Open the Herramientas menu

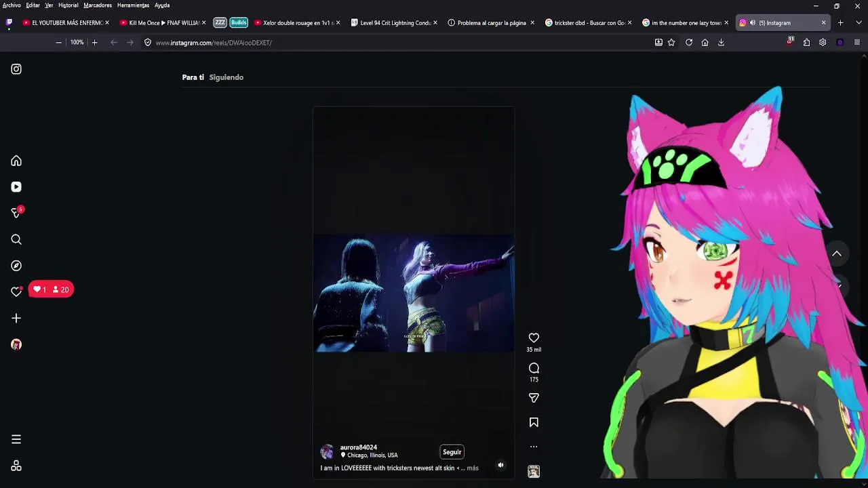coord(133,5)
